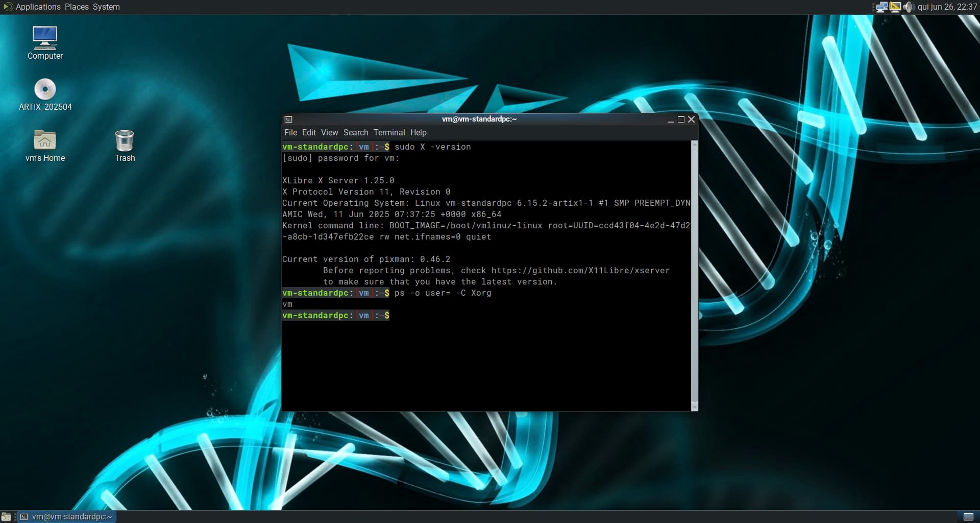Click the 'ps -o user= -C Xorg' command text
Viewport: 980px width, 523px height.
(x=443, y=293)
